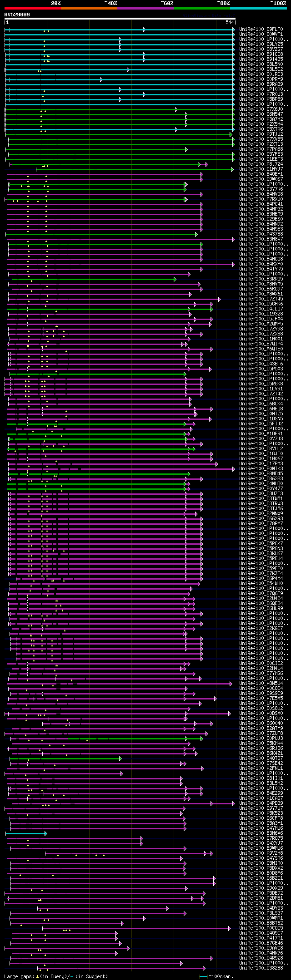The image size is (291, 980).
Task: Select label UniRef100_Q4DY53
Action: point(261,908)
